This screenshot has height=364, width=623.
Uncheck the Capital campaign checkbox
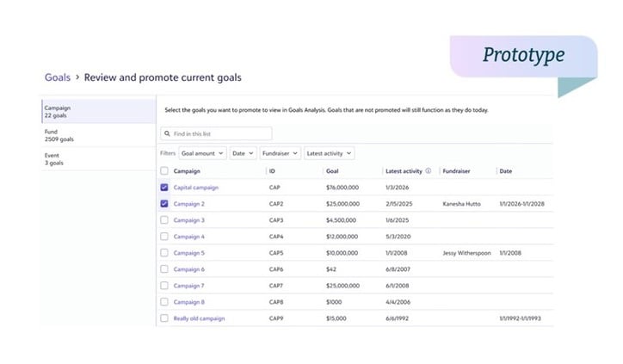164,188
